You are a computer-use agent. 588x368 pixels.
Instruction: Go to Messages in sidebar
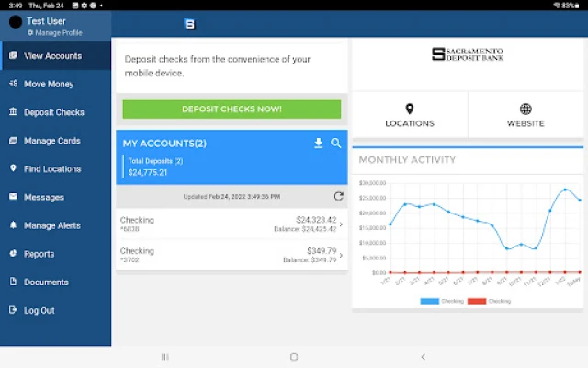point(44,198)
